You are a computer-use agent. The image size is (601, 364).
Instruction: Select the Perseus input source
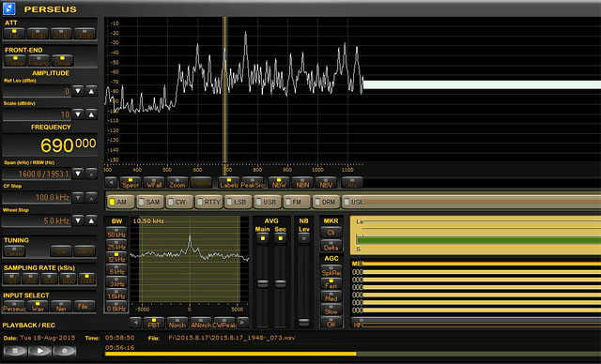(x=14, y=306)
